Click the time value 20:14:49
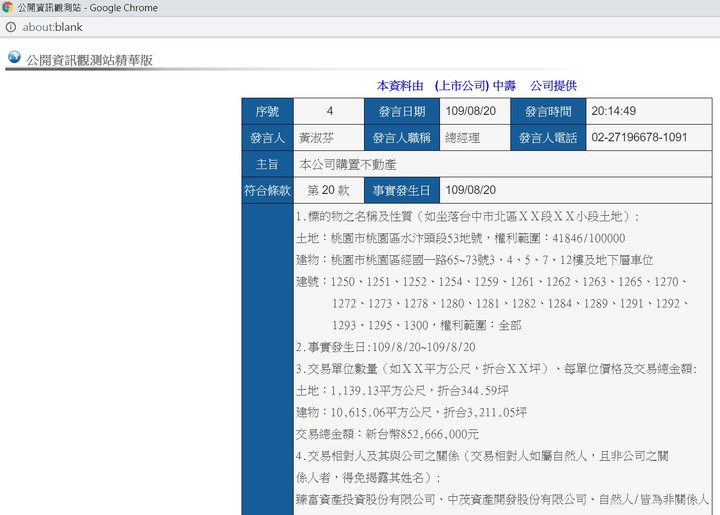This screenshot has height=515, width=720. (x=613, y=111)
